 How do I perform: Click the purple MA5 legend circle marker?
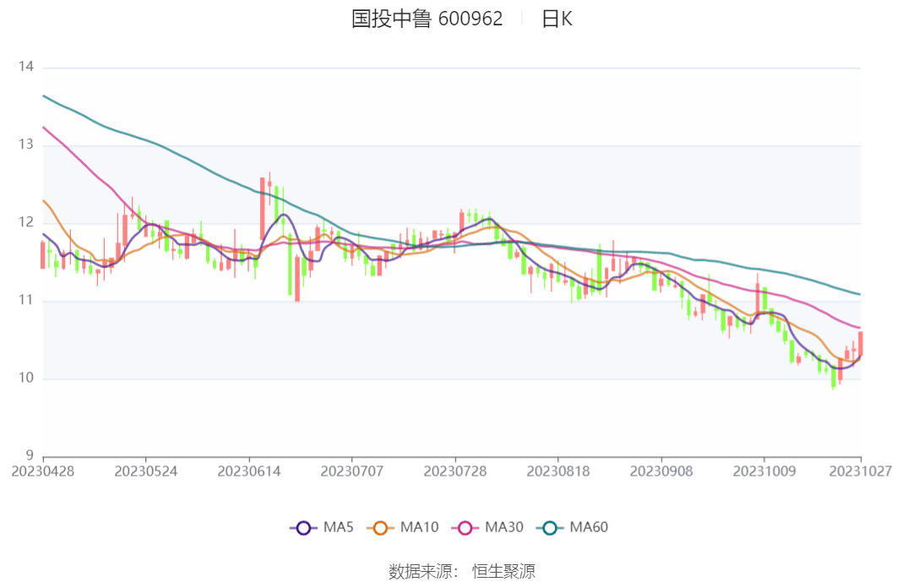pos(303,528)
